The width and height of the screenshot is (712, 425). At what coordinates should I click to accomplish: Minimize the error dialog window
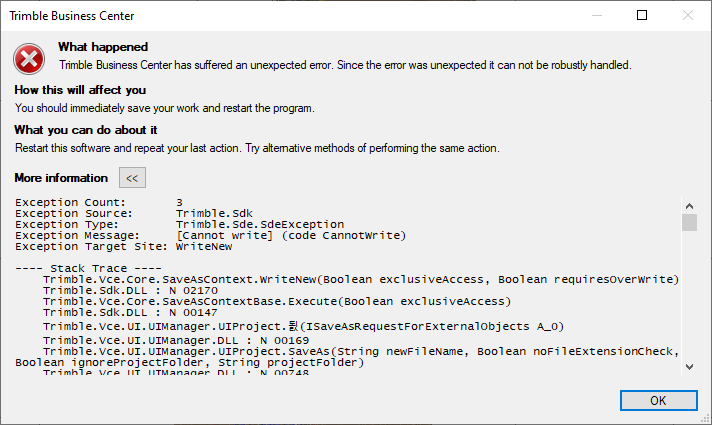point(596,16)
